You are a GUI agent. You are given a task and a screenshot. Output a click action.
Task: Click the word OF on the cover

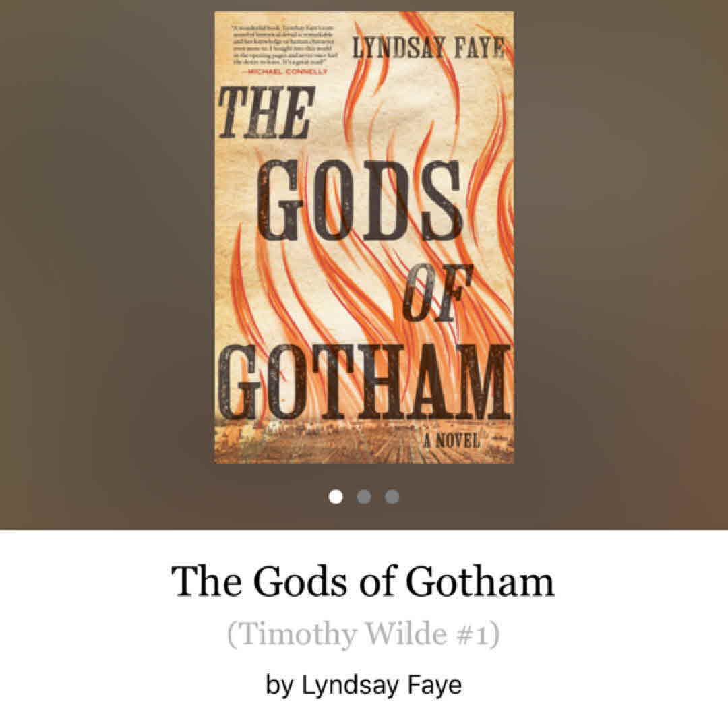coord(437,293)
